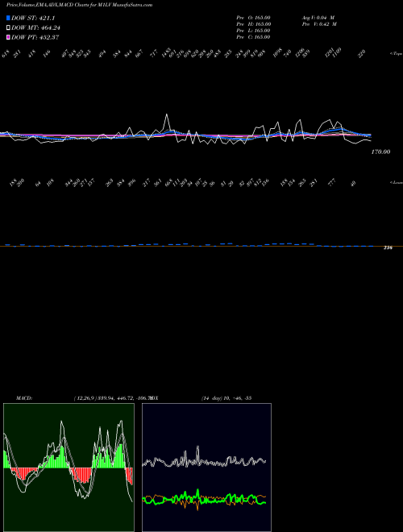
Task: Open the ADX indicator chart panel
Action: pyautogui.click(x=206, y=468)
